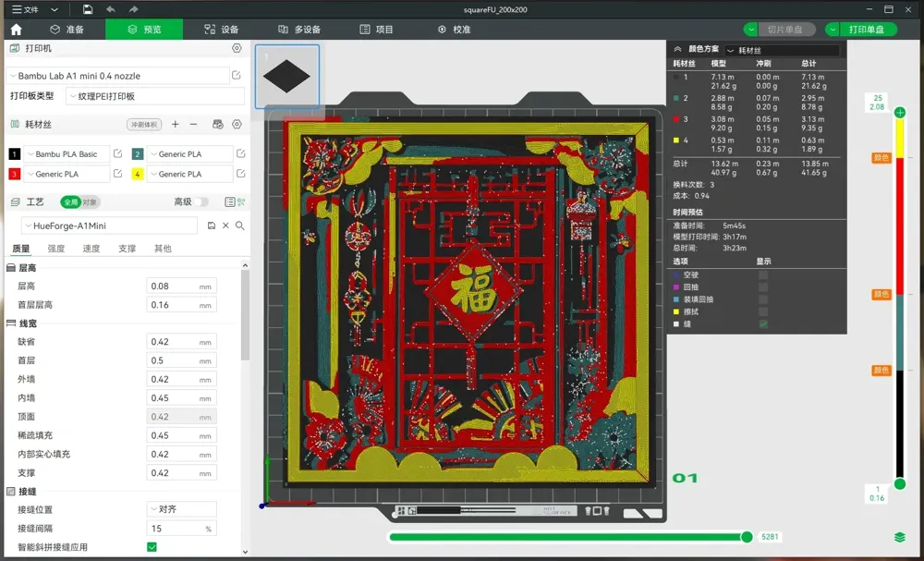Switch to the 项目 tab
This screenshot has width=924, height=561.
pyautogui.click(x=376, y=30)
